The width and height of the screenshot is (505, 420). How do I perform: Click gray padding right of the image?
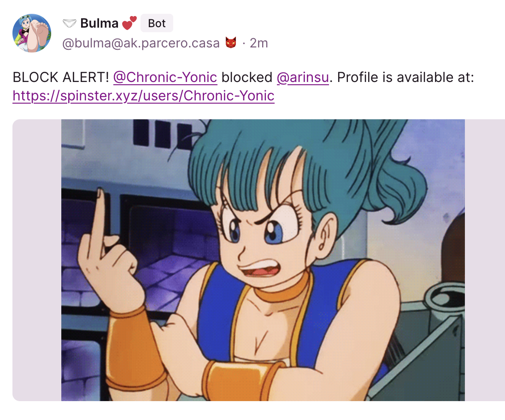[485, 260]
